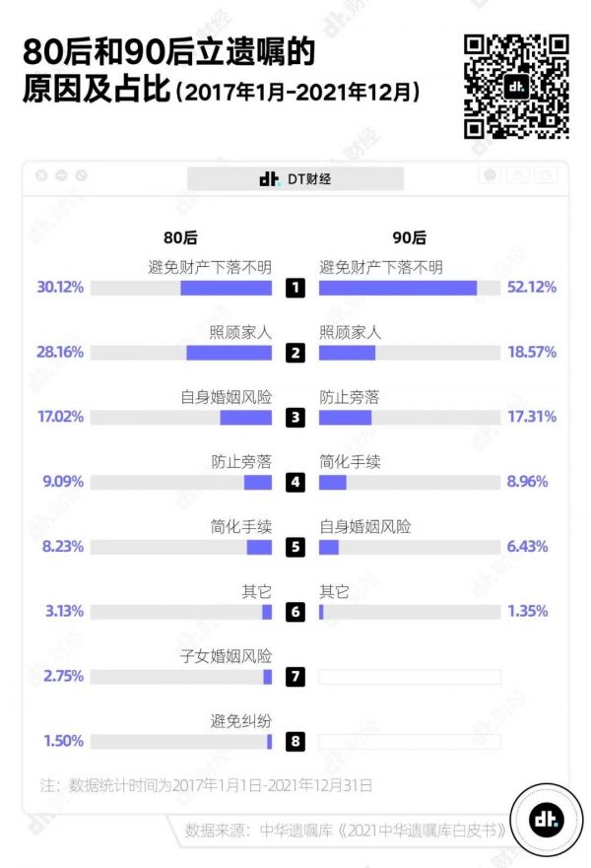
Task: Click the 90后 column header
Action: click(x=410, y=237)
